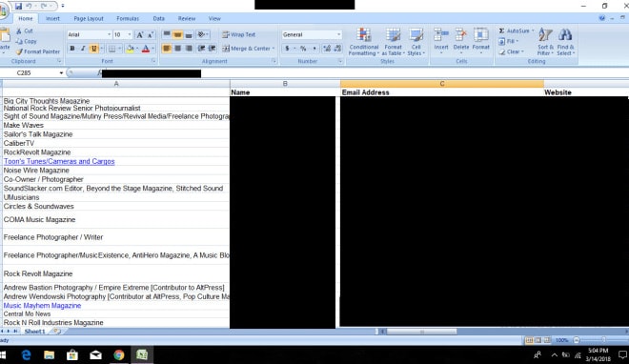Toggle bold formatting

coord(72,49)
